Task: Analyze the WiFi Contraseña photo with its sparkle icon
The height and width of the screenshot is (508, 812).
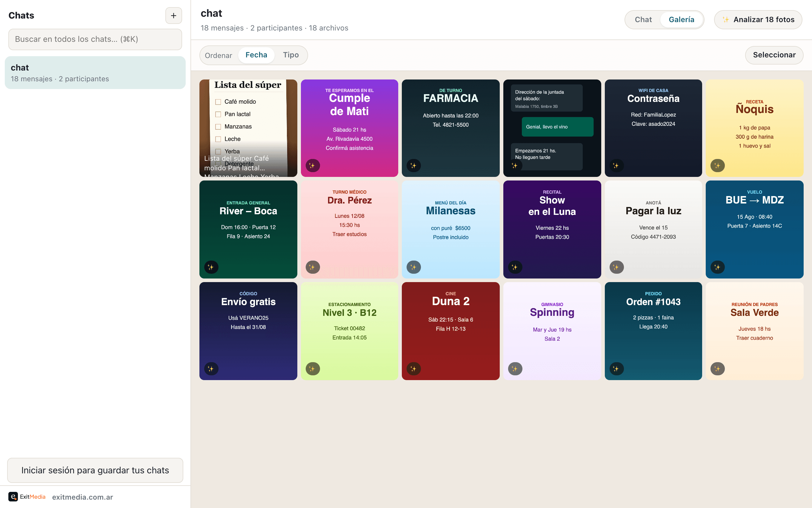Action: point(616,166)
